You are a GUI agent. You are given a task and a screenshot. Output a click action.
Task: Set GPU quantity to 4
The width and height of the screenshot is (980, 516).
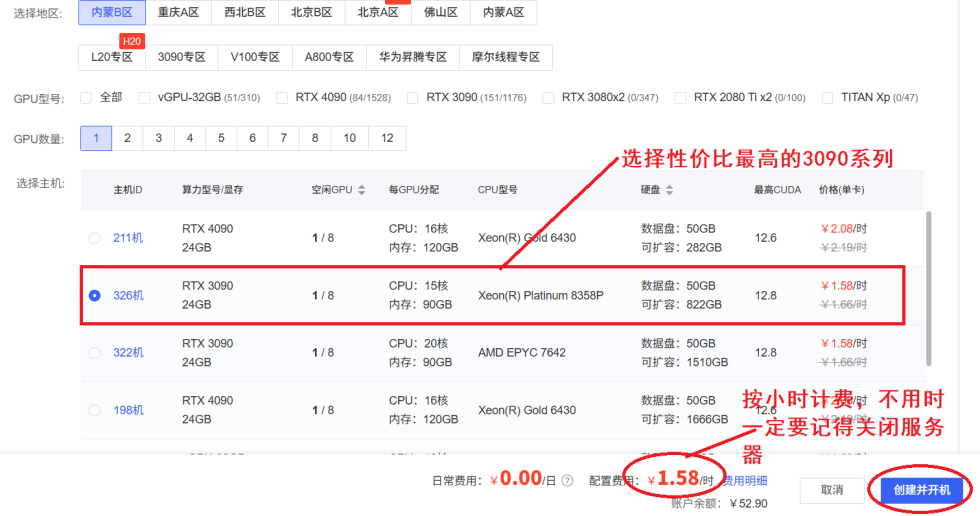[189, 138]
